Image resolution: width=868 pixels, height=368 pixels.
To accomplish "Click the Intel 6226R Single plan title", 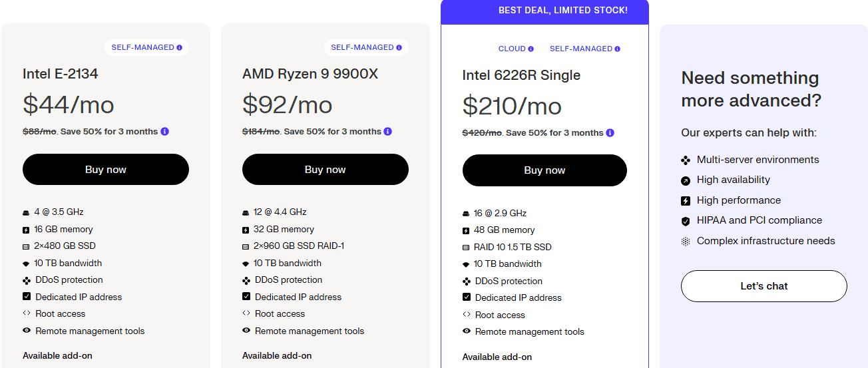I will pyautogui.click(x=521, y=75).
